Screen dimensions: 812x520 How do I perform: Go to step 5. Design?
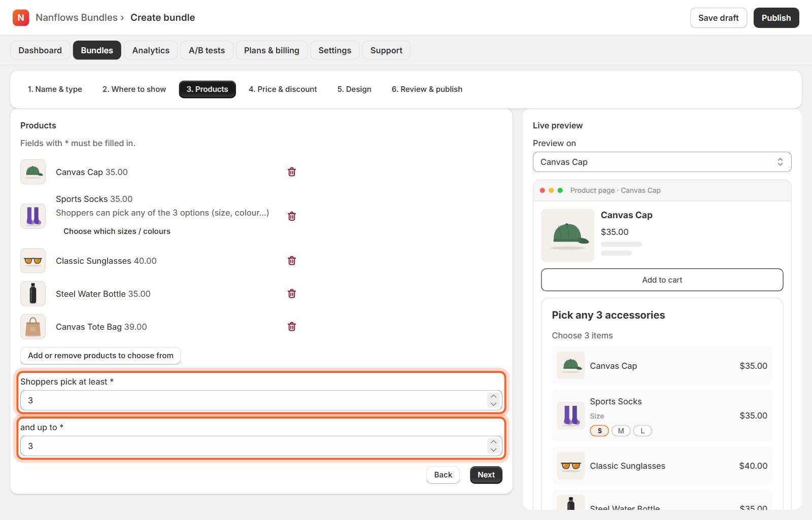(x=354, y=89)
